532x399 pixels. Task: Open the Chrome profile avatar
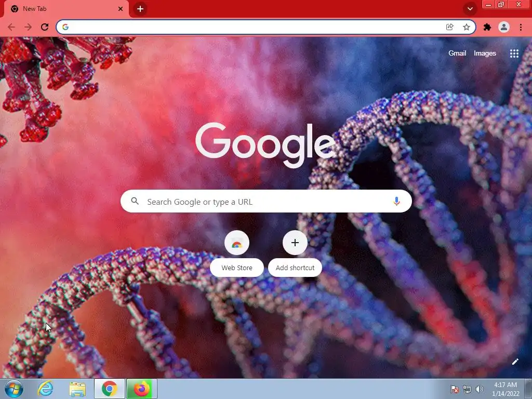point(504,27)
